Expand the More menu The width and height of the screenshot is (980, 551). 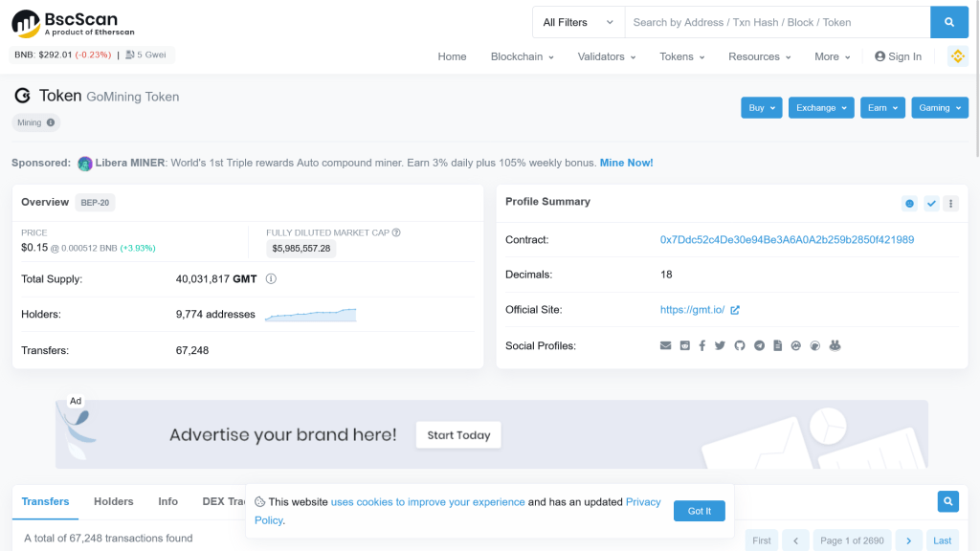pos(832,56)
